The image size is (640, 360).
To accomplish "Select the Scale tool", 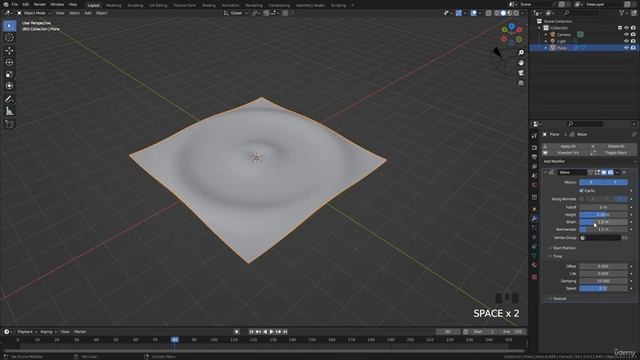I will pyautogui.click(x=9, y=74).
